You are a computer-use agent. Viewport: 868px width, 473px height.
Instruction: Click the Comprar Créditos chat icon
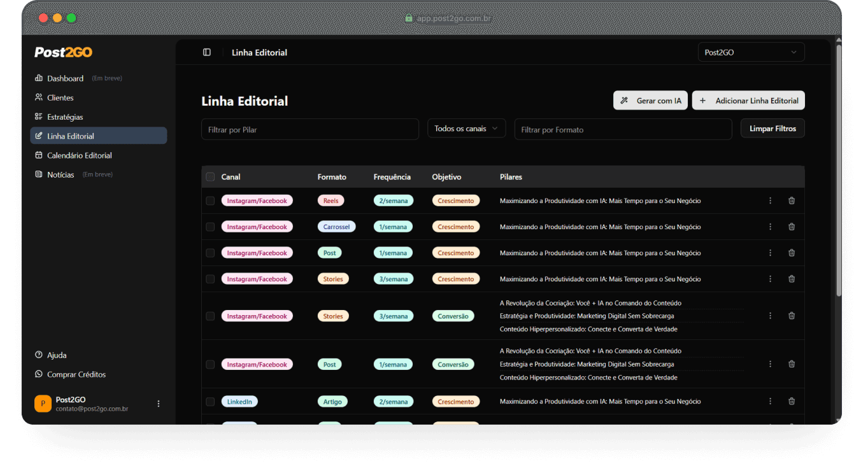coord(39,374)
